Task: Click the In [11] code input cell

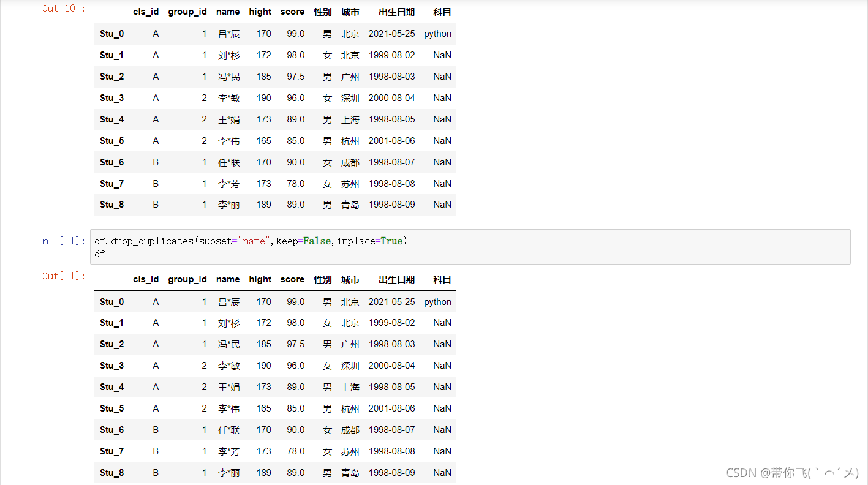Action: tap(470, 247)
